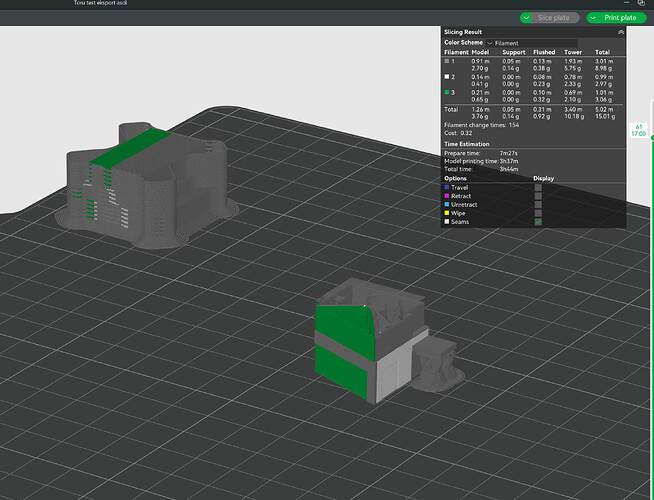Viewport: 654px width, 500px height.
Task: Click the Filament change times: 154 text
Action: tap(482, 125)
